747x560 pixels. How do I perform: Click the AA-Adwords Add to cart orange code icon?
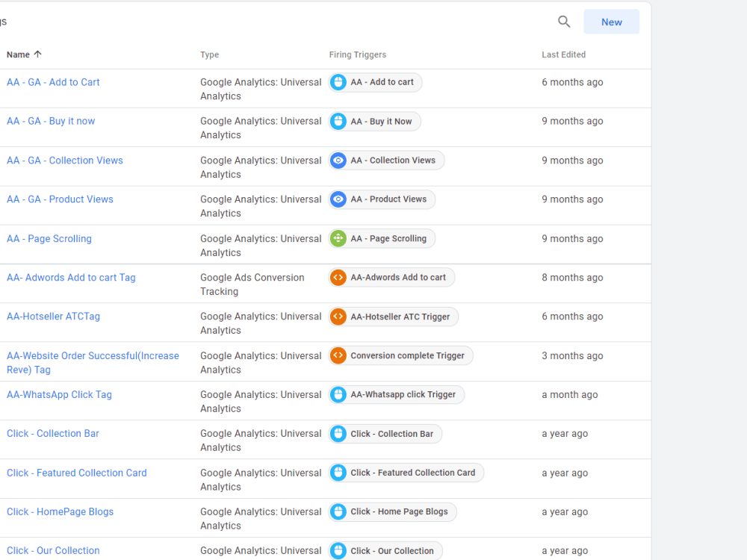pos(338,277)
